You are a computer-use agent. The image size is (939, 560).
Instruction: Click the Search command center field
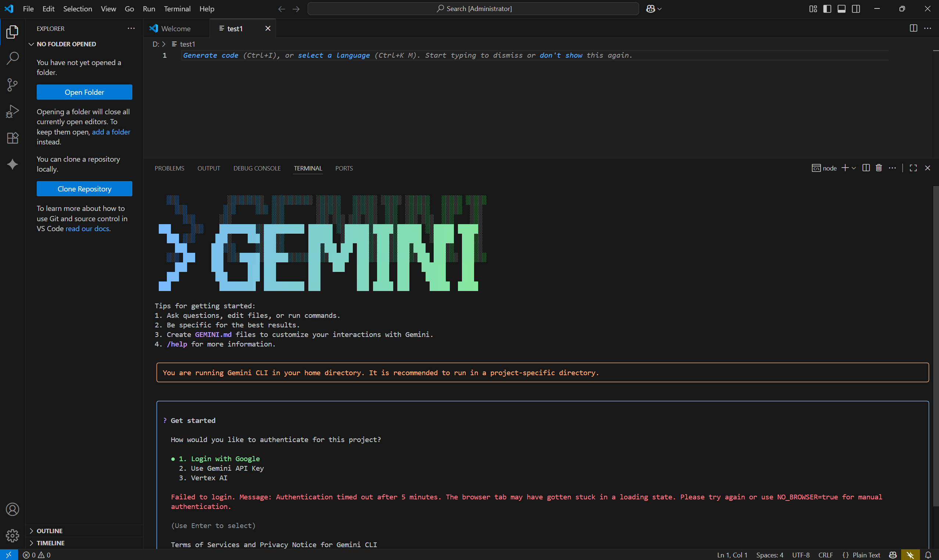(473, 9)
